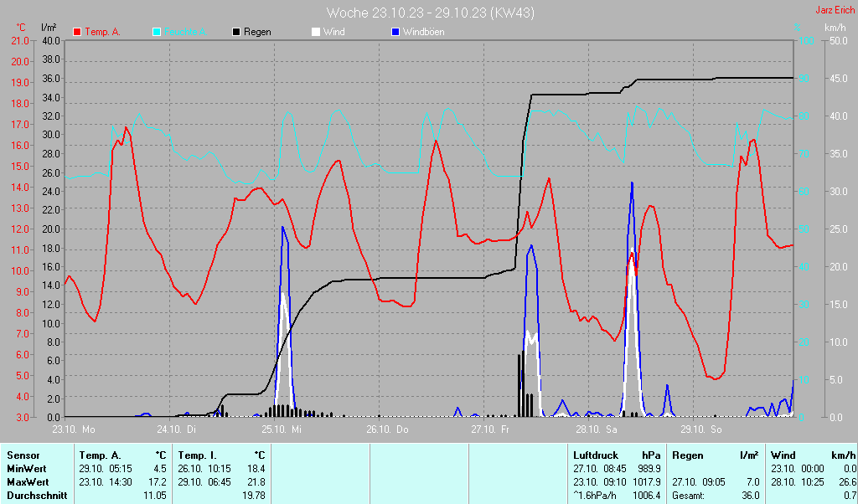Click the '23.10. Mo' date label

pos(74,429)
